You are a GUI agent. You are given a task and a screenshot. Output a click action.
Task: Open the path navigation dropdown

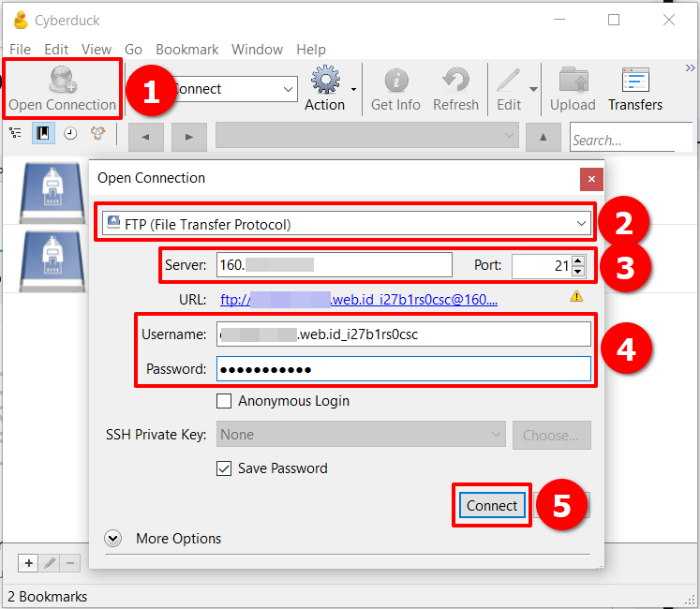point(367,135)
